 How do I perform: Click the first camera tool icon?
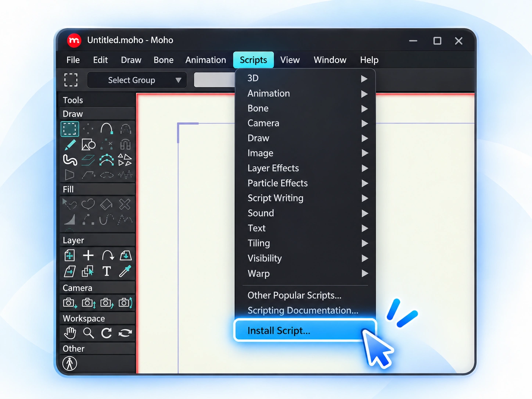[70, 303]
